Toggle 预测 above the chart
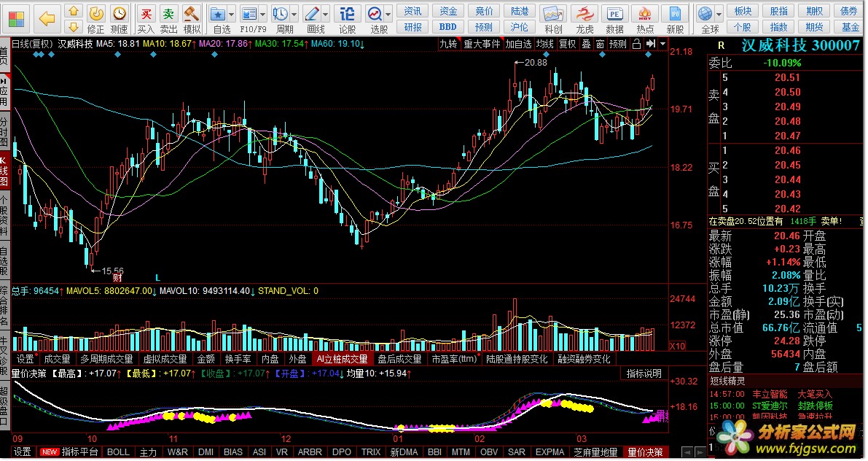The height and width of the screenshot is (461, 868). pyautogui.click(x=618, y=44)
